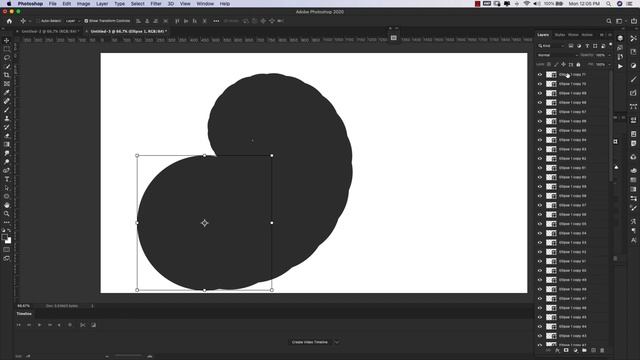Select the Rectangular Marquee tool

(7, 49)
